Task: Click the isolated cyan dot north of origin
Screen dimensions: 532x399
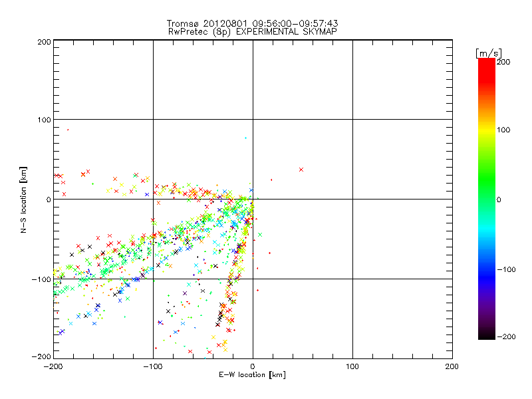Action: (x=245, y=138)
